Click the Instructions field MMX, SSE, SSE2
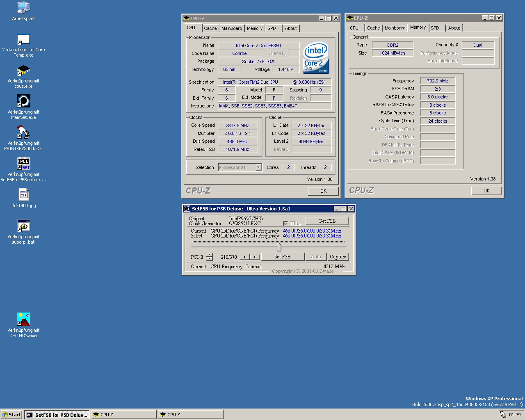Viewport: 525px width, 420px height. (274, 106)
